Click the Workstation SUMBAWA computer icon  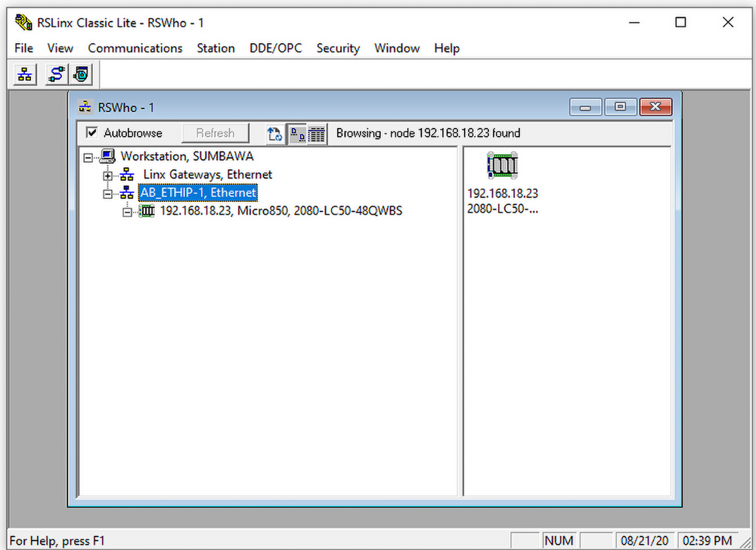pos(107,156)
